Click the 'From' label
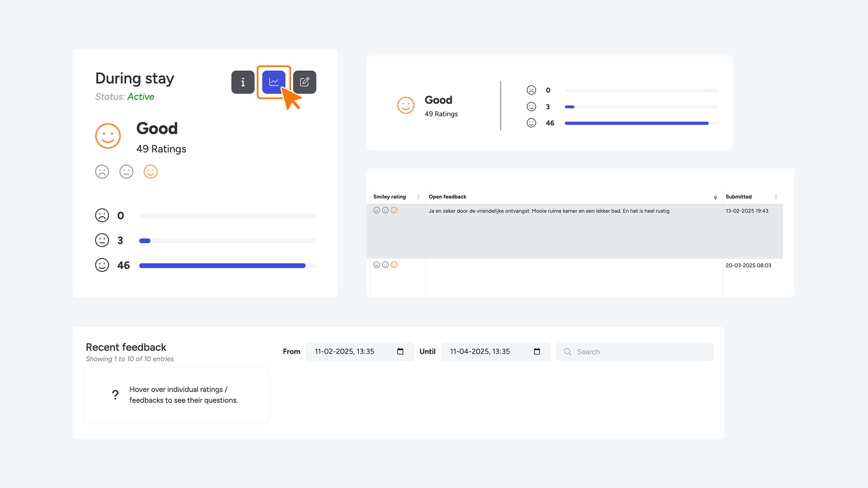 pyautogui.click(x=291, y=352)
